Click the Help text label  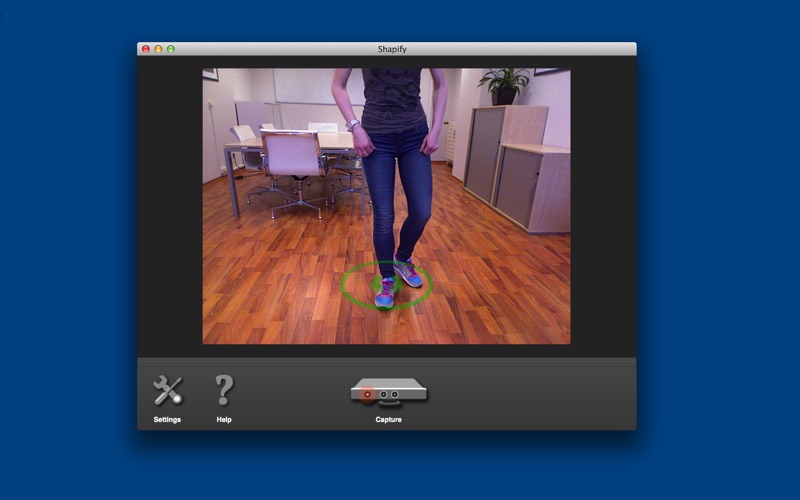point(224,419)
